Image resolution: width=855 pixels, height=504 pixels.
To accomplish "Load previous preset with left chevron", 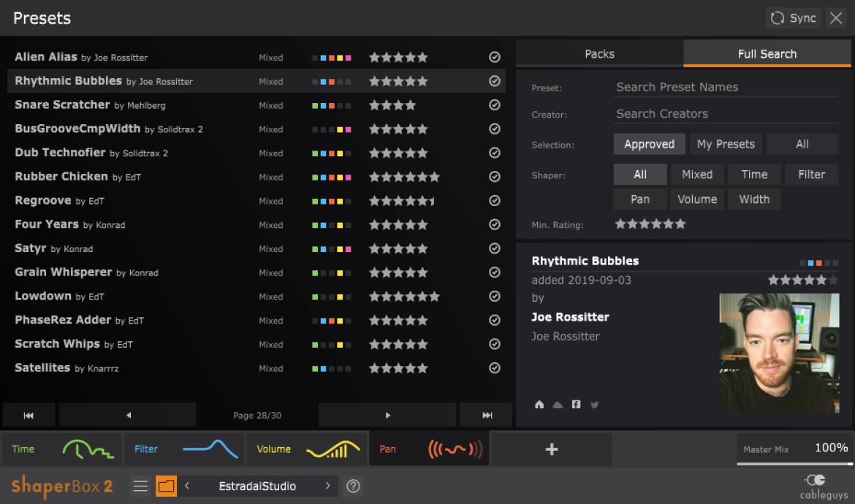I will tap(187, 486).
